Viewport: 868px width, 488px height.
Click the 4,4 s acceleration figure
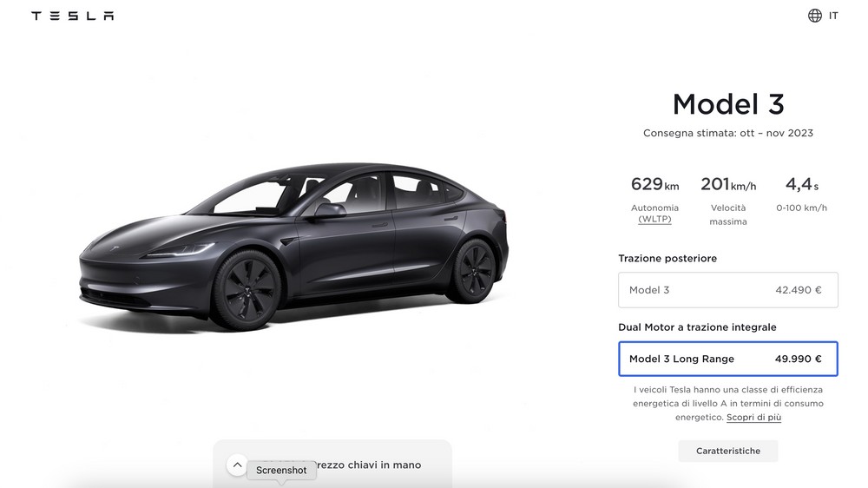coord(801,184)
